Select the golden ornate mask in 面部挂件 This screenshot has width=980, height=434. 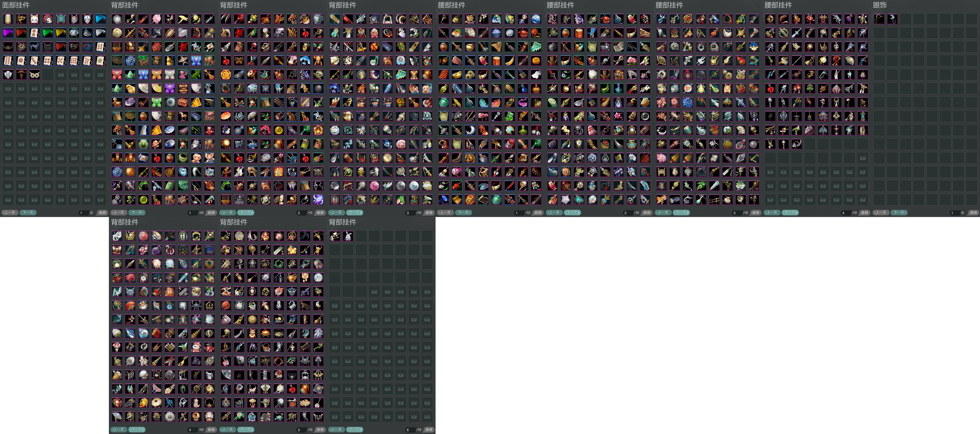21,19
